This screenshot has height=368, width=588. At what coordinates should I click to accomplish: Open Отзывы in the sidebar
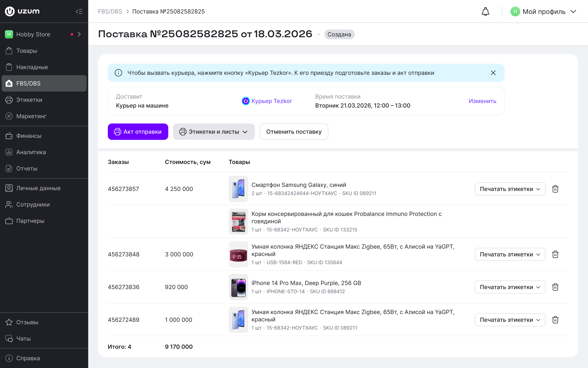[44, 322]
